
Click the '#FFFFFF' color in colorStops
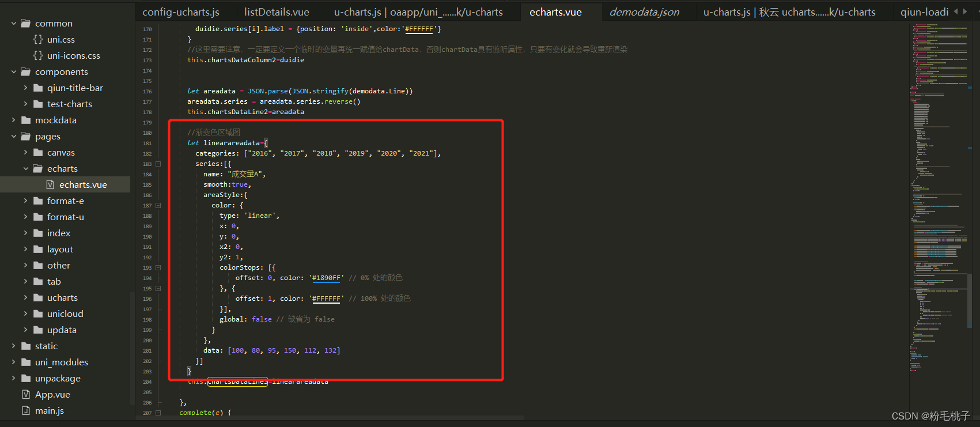tap(326, 298)
